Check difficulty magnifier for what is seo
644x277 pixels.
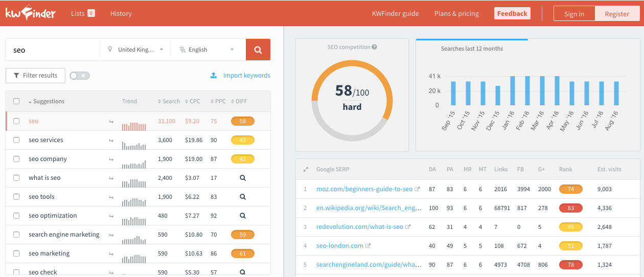coord(243,178)
